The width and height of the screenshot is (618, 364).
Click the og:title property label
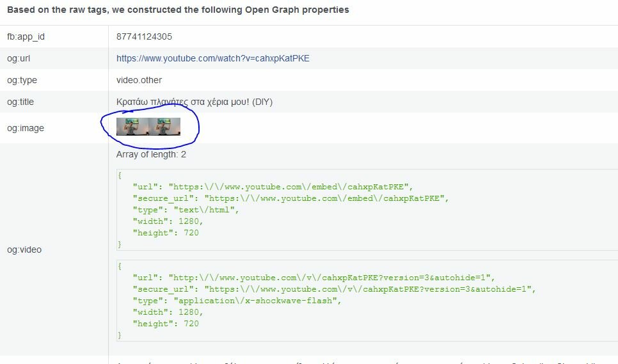pos(20,102)
